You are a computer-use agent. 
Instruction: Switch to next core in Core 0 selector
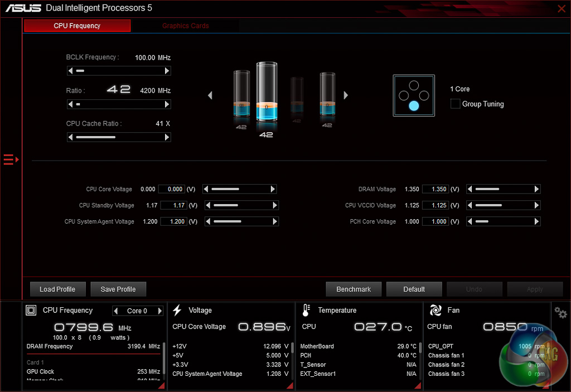(x=160, y=311)
